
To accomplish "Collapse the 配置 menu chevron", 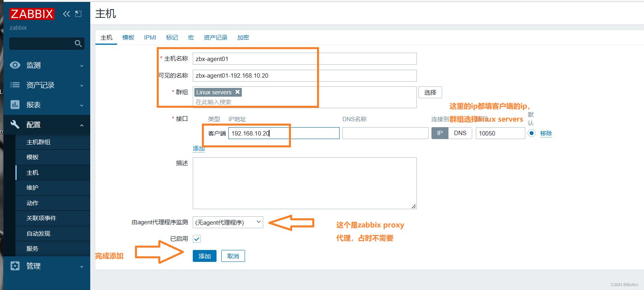I will point(82,125).
